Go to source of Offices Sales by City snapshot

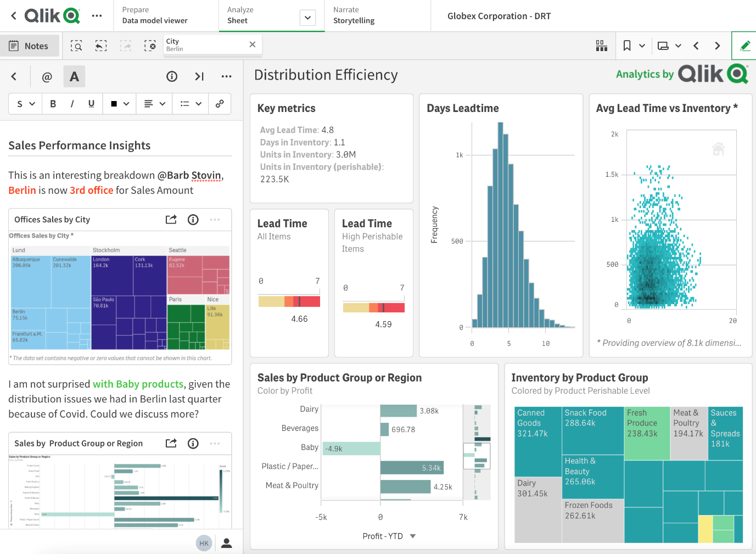tap(171, 220)
